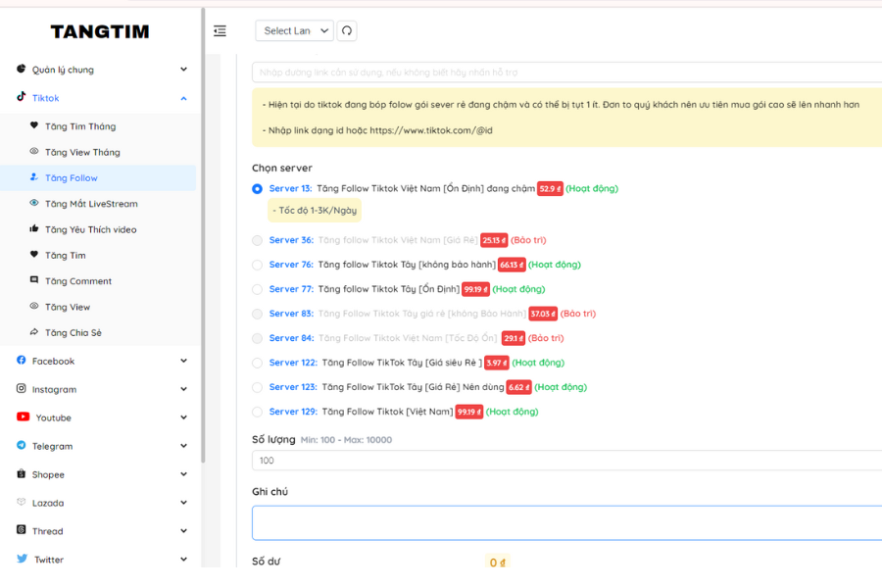This screenshot has width=882, height=588.
Task: Click the YouTube logo icon
Action: [x=24, y=416]
